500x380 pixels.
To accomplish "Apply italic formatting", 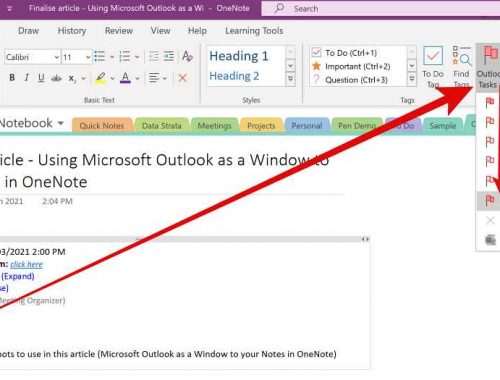I will (x=26, y=78).
